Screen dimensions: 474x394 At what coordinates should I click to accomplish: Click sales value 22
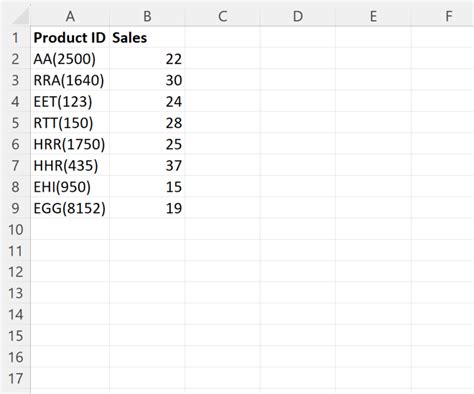(147, 59)
